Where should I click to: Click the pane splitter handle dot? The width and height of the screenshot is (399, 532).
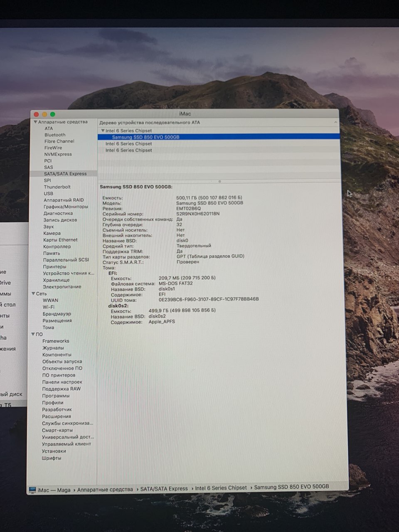[x=219, y=182]
